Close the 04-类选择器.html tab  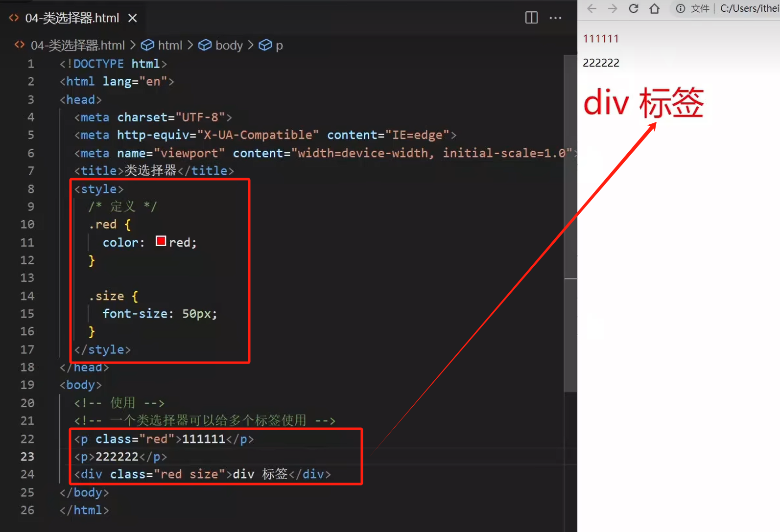(x=132, y=18)
